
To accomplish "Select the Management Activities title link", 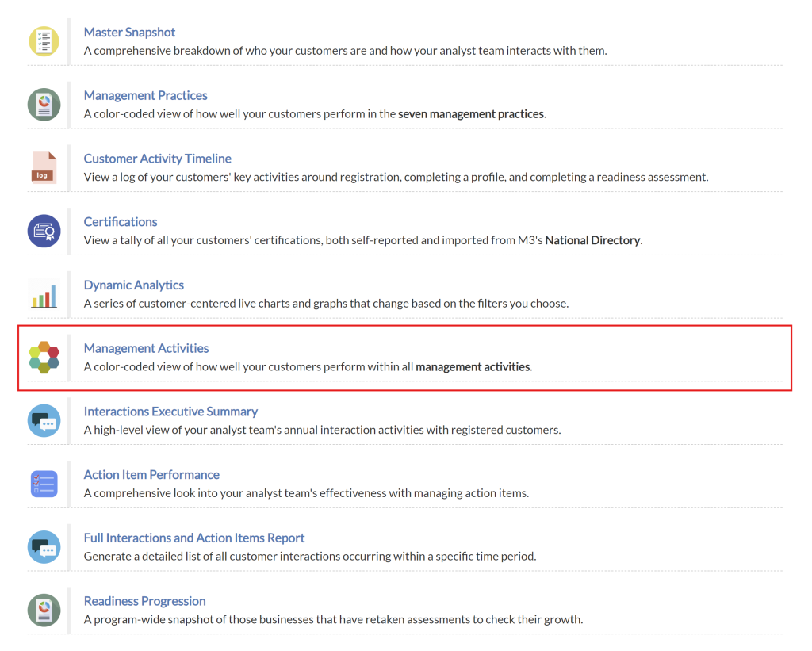I will 146,348.
